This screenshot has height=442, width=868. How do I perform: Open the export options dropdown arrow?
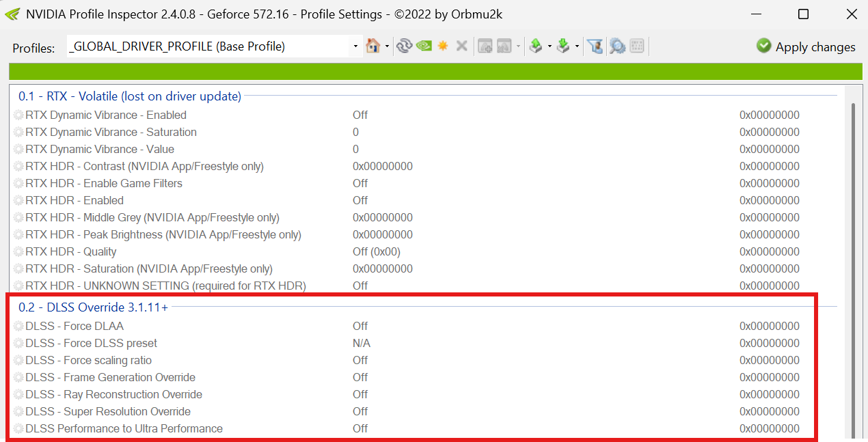(x=550, y=46)
